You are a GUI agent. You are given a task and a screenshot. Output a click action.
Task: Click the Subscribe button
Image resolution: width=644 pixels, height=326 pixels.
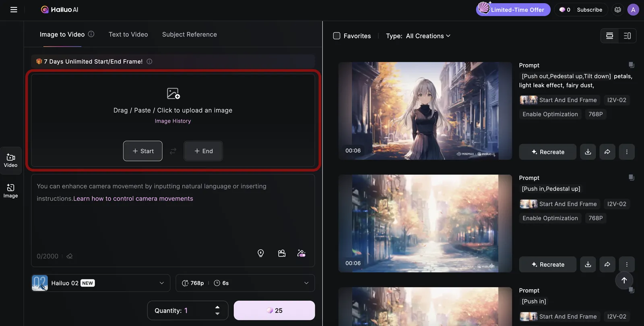point(589,10)
